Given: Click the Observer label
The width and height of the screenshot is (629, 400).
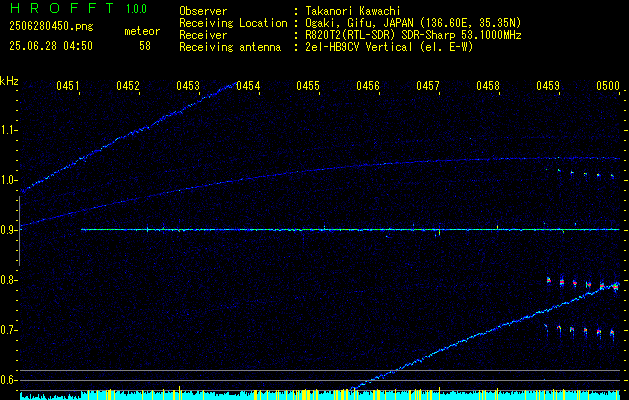Looking at the screenshot, I should [203, 11].
